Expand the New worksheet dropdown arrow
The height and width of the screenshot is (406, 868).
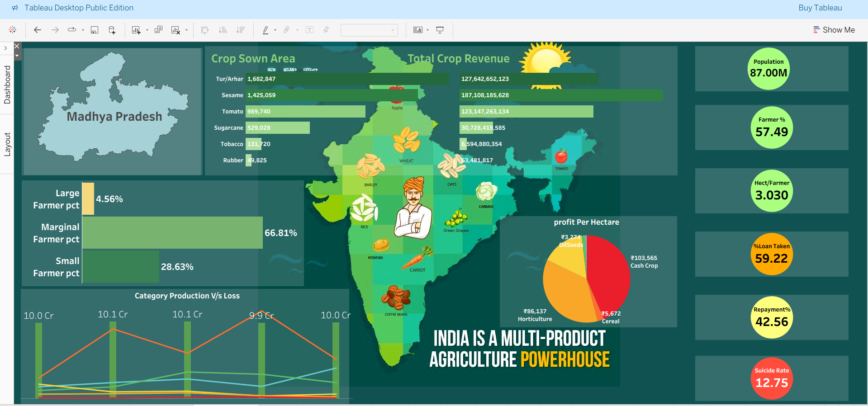[147, 30]
